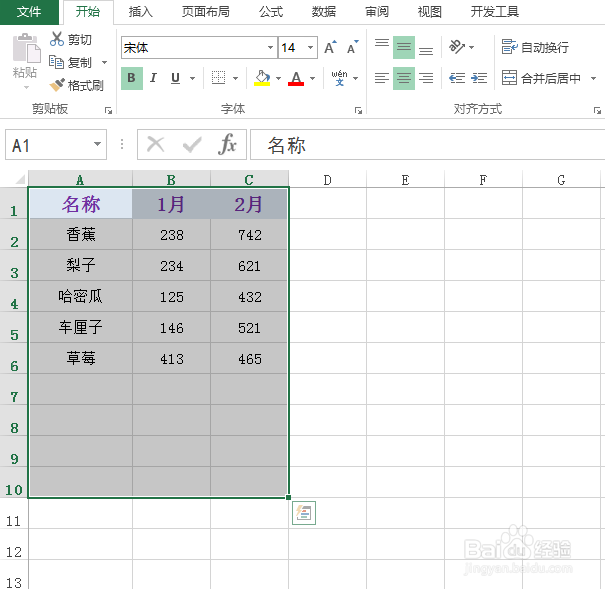Open Clipboard group dialog launcher
Image resolution: width=605 pixels, height=589 pixels.
[108, 111]
